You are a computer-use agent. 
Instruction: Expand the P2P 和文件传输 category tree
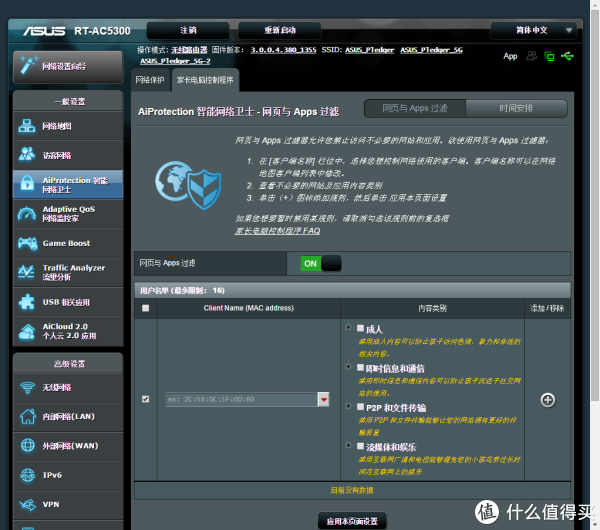coord(348,406)
